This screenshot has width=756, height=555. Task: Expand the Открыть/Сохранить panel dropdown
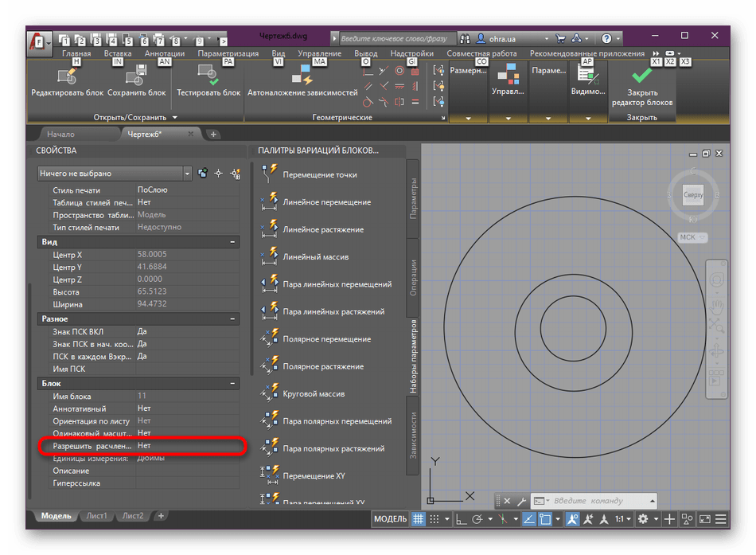click(174, 117)
